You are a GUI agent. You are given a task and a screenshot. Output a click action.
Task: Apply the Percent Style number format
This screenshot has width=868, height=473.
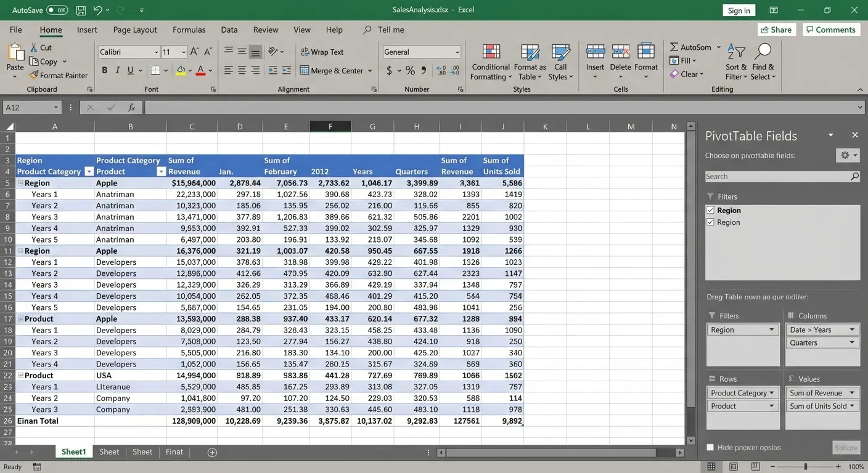click(410, 70)
